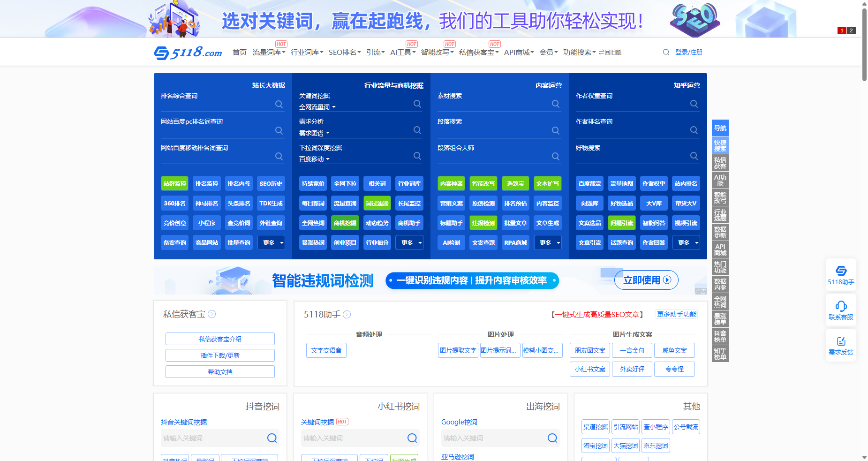
Task: Click the 小红书 关键词挖掘 search icon
Action: point(412,438)
